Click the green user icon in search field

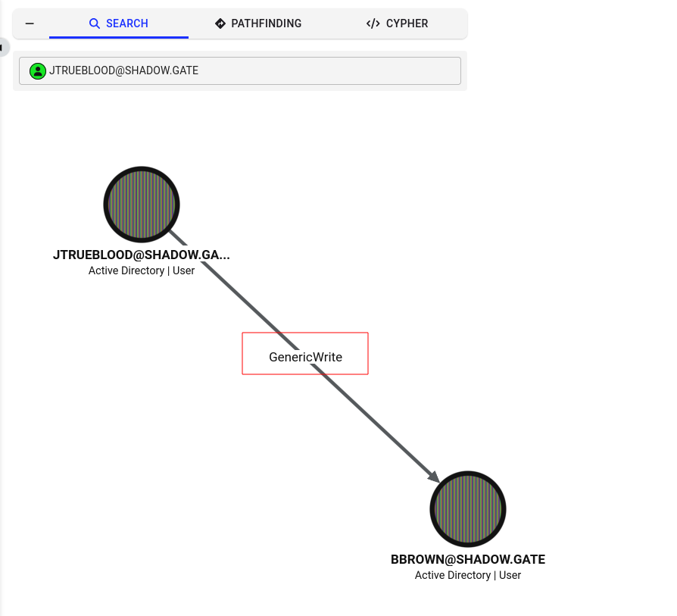[38, 71]
